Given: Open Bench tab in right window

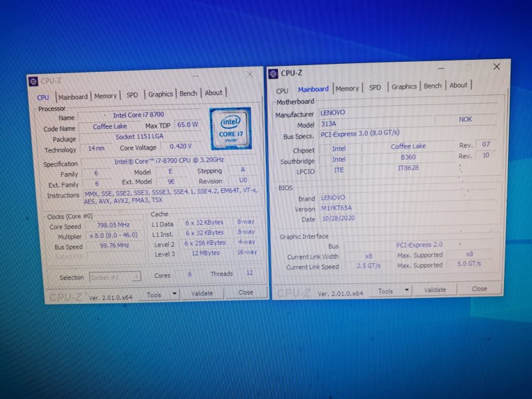Looking at the screenshot, I should coord(433,86).
